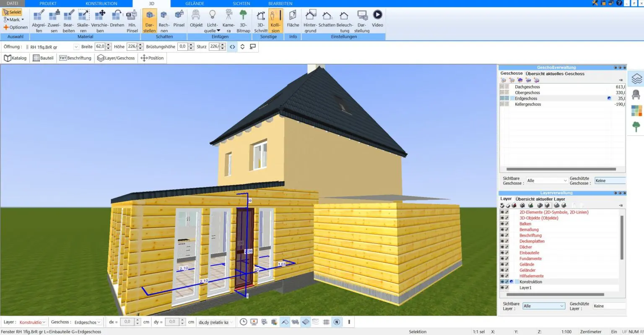This screenshot has width=644, height=335.
Task: Click the Katalog button
Action: 15,58
